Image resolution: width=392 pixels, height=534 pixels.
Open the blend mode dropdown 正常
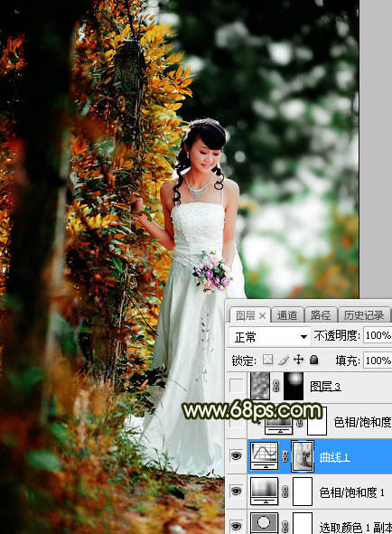[x=270, y=336]
